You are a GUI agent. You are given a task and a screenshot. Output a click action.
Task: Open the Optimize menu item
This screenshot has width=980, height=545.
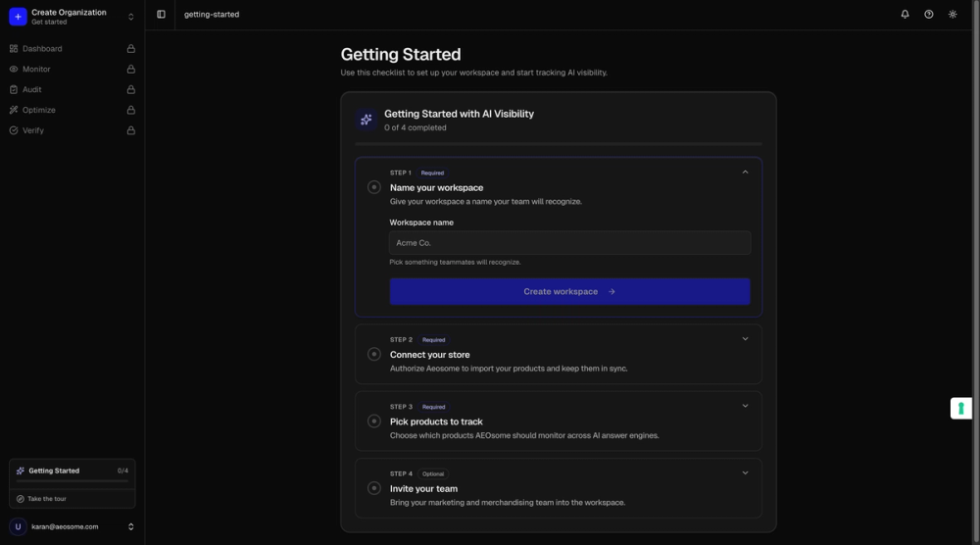coord(73,110)
